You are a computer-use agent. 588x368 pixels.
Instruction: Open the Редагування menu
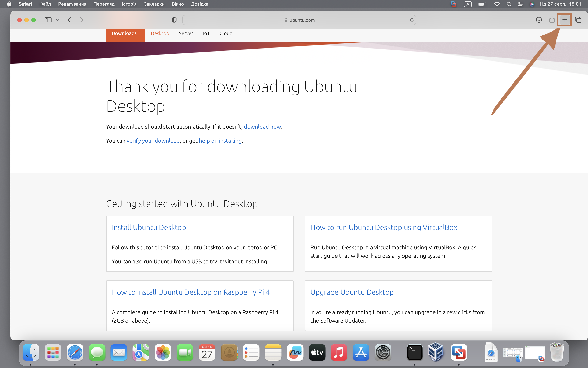(72, 4)
